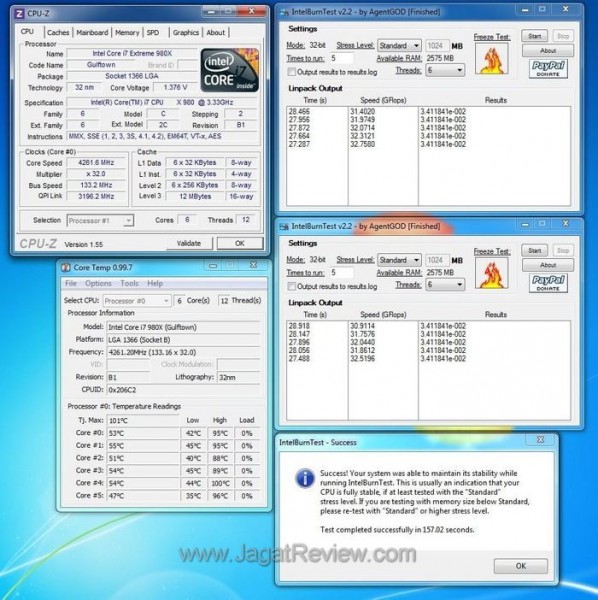Minimize the upper IntelBurnTest window
Image resolution: width=598 pixels, height=600 pixels.
(x=525, y=10)
